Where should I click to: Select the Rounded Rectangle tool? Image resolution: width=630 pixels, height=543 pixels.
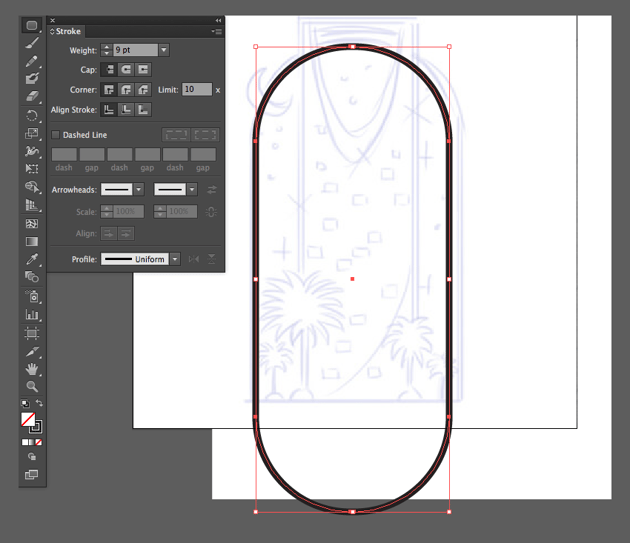coord(32,25)
